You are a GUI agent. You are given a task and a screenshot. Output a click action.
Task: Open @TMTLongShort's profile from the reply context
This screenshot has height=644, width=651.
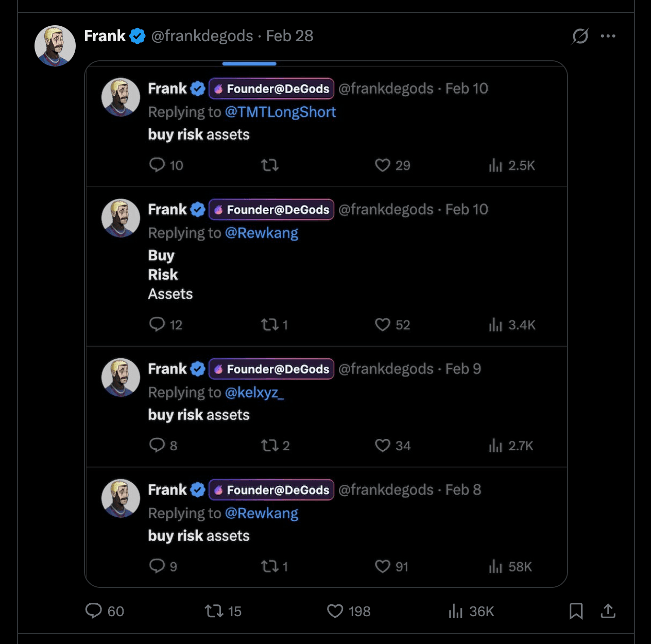pos(281,112)
